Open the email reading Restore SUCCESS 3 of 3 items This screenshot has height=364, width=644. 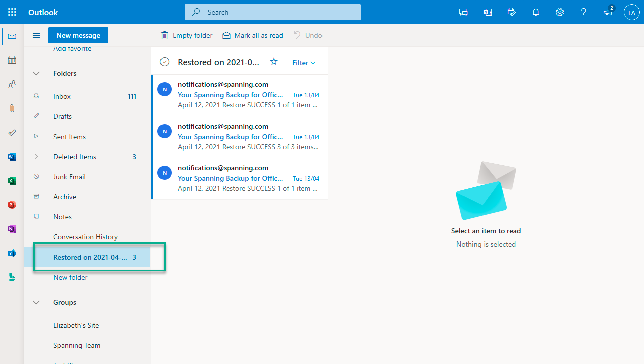[240, 137]
